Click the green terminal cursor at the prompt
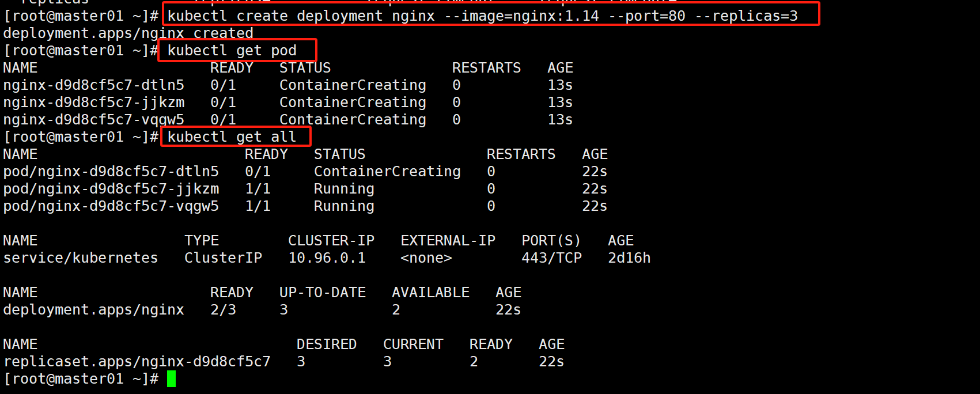This screenshot has width=980, height=394. pos(171,379)
